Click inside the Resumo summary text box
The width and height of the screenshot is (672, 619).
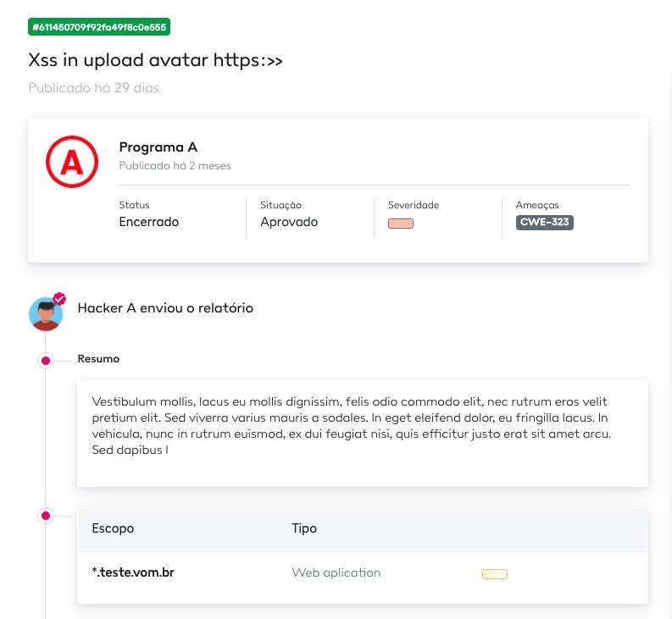pos(362,433)
